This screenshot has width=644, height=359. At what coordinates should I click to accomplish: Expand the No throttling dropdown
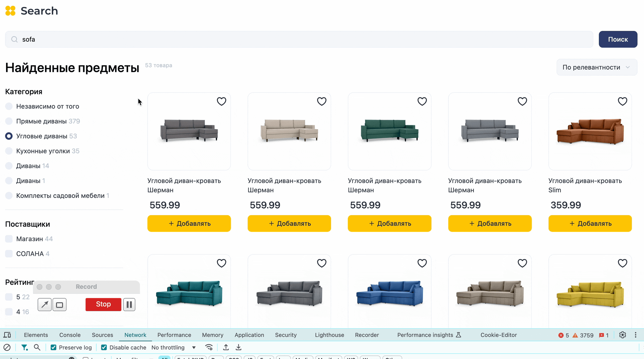pyautogui.click(x=173, y=348)
